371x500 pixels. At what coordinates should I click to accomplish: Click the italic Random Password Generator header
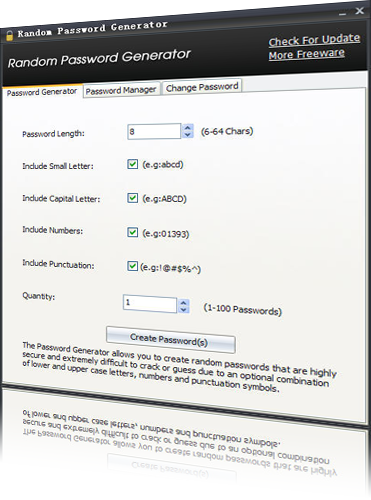99,59
